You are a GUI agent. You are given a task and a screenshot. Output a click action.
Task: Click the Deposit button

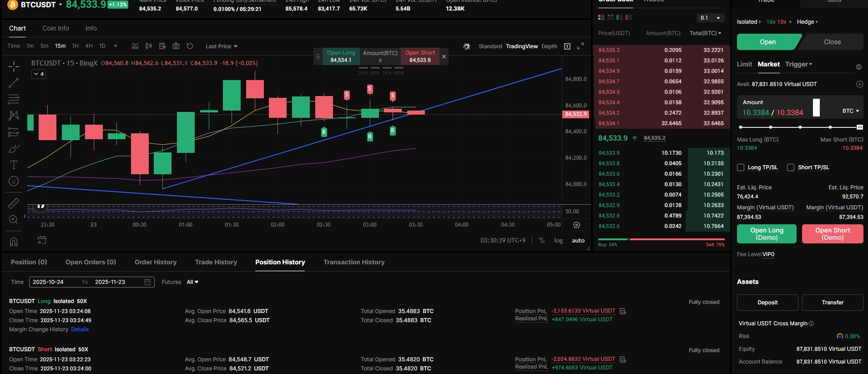tap(767, 303)
